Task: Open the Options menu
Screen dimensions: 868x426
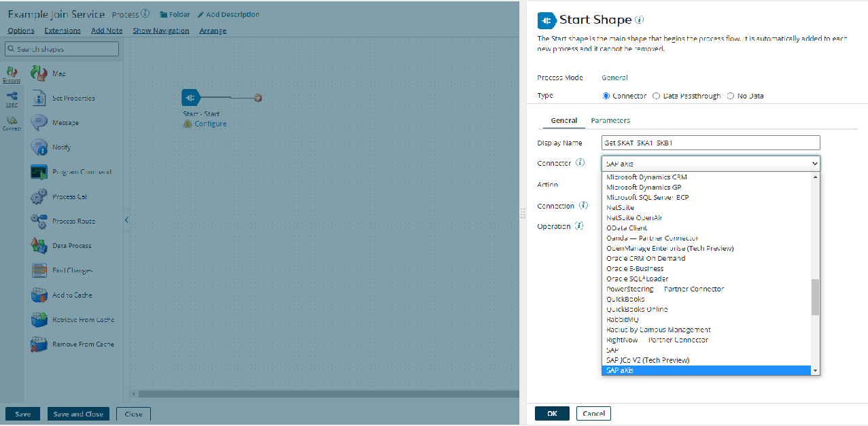Action: click(x=20, y=31)
